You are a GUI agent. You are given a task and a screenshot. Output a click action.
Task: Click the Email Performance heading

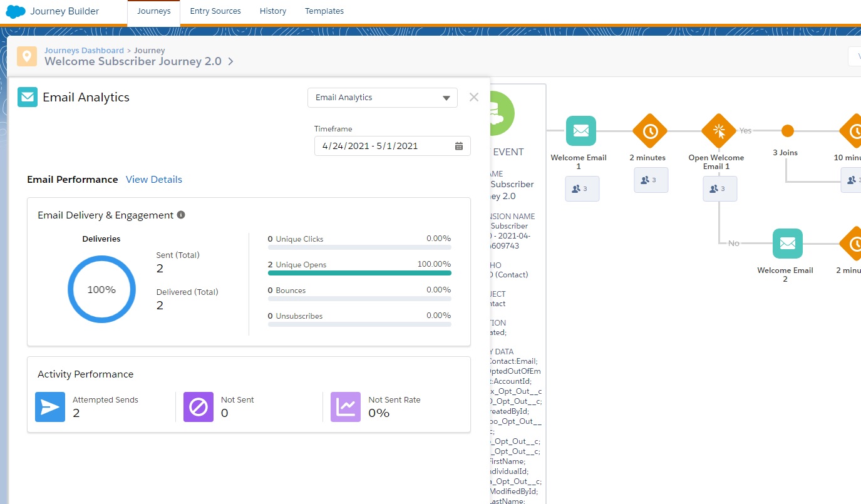73,179
